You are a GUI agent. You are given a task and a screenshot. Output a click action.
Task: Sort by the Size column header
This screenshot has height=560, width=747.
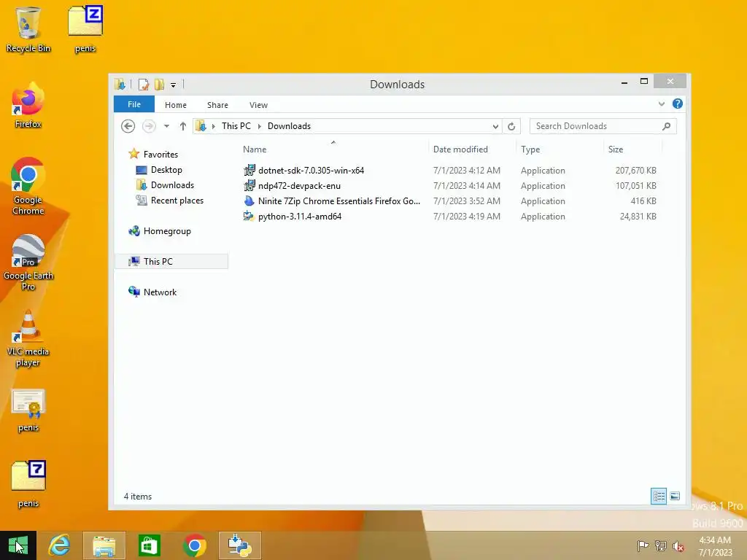[632, 149]
